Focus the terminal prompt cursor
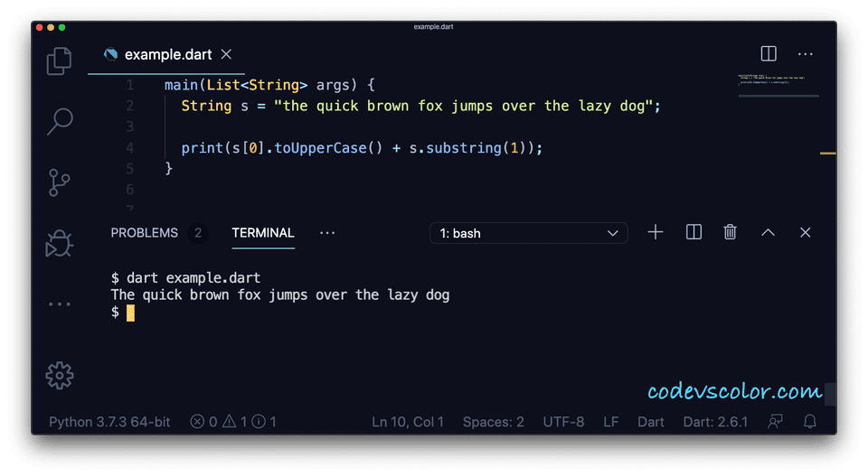 (130, 313)
